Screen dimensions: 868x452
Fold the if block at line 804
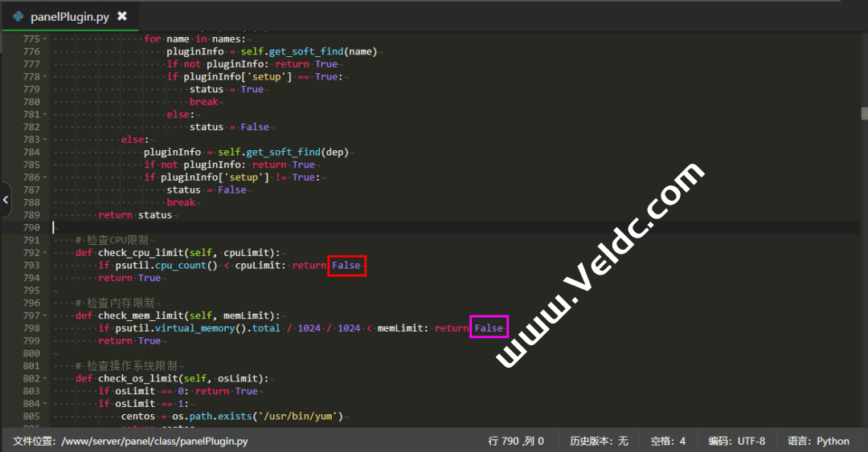click(x=45, y=404)
